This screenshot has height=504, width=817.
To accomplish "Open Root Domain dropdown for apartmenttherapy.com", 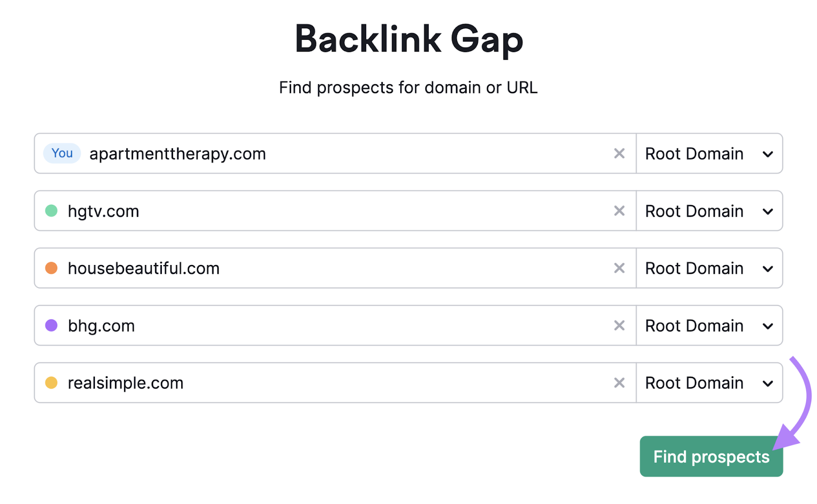I will point(709,153).
